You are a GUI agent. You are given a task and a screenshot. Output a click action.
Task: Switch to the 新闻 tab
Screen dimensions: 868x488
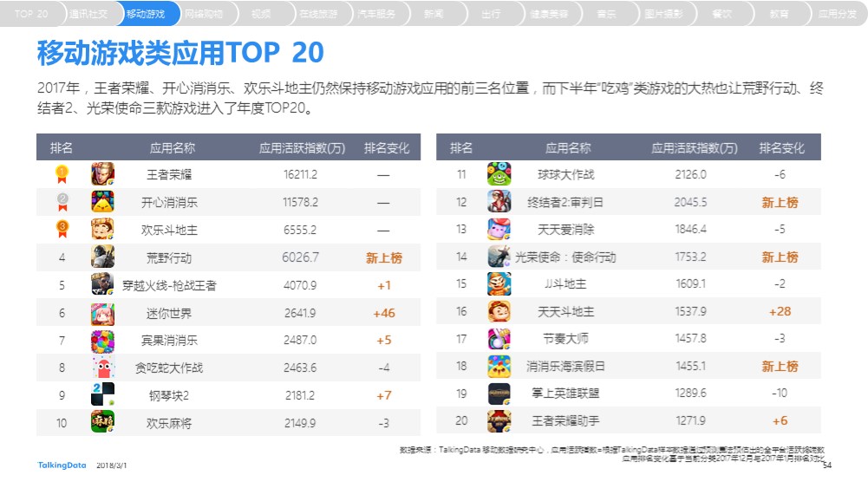[x=434, y=14]
